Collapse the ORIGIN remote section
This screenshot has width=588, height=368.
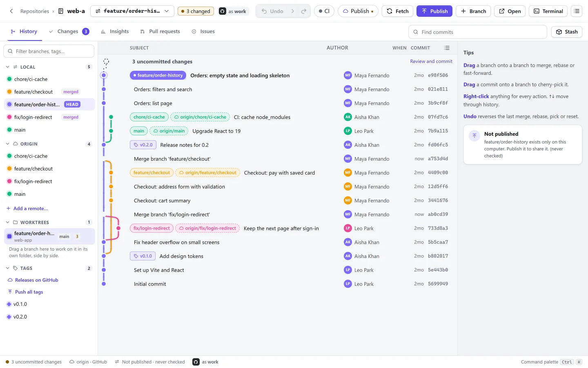tap(7, 144)
